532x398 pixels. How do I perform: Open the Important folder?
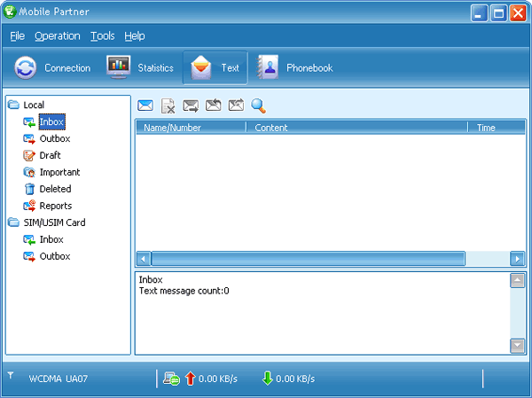click(x=59, y=172)
